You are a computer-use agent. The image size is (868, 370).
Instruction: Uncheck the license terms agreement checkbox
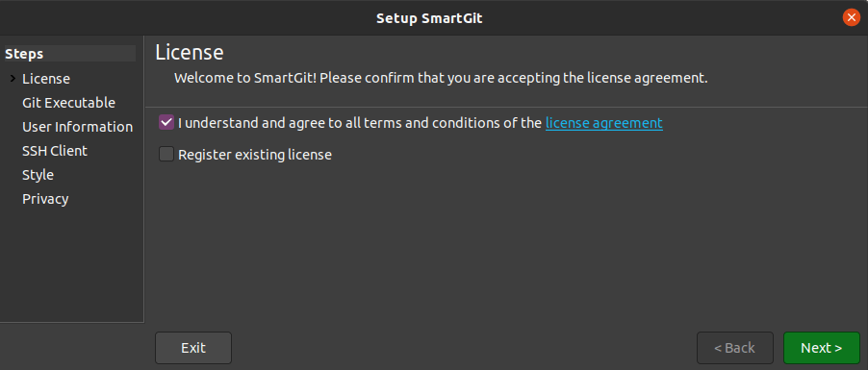pos(166,123)
